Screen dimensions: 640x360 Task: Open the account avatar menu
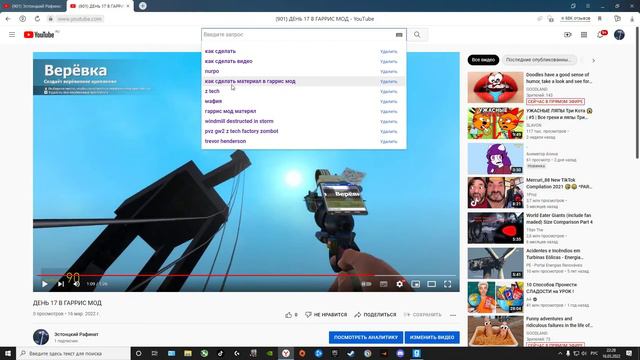(x=619, y=35)
